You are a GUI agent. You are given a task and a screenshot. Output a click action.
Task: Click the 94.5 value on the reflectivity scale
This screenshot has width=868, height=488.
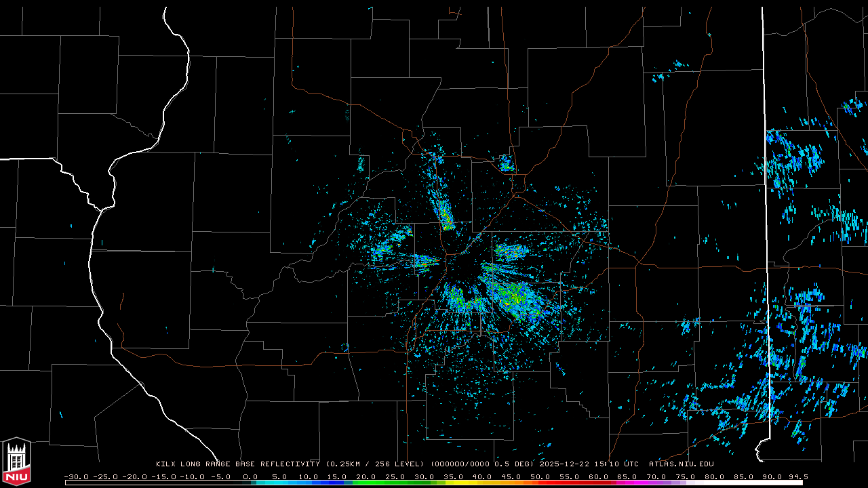coord(798,477)
